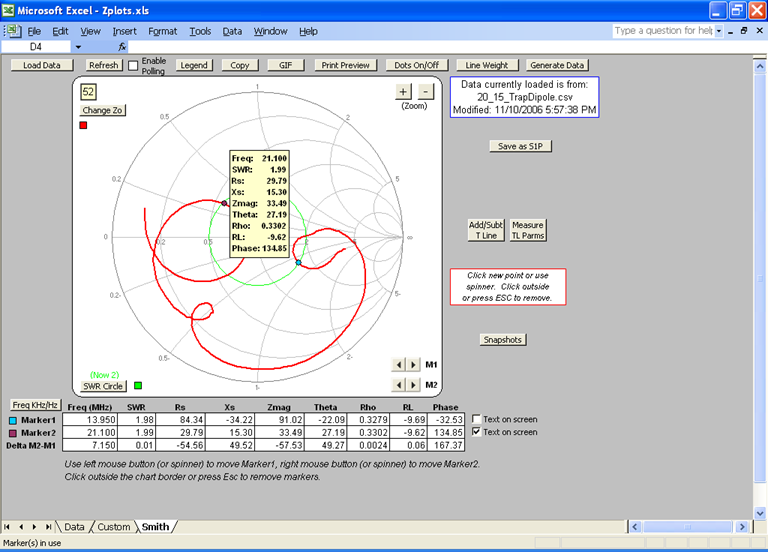This screenshot has width=768, height=552.
Task: Zoom out with the minus button
Action: [426, 91]
